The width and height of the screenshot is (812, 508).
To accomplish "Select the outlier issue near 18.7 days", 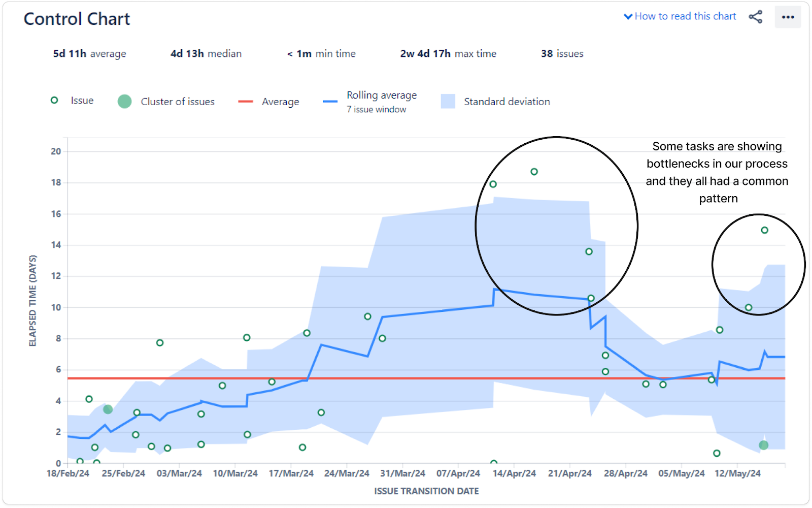I will (533, 171).
